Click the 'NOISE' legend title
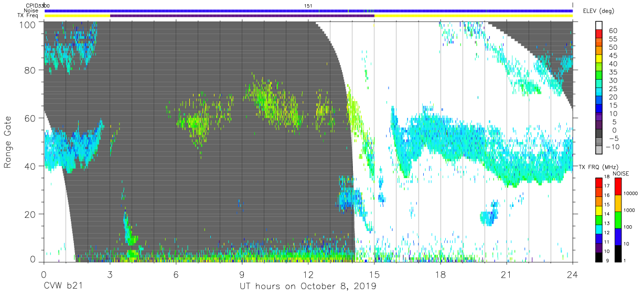Viewport: 644px width, 297px height. tap(620, 173)
